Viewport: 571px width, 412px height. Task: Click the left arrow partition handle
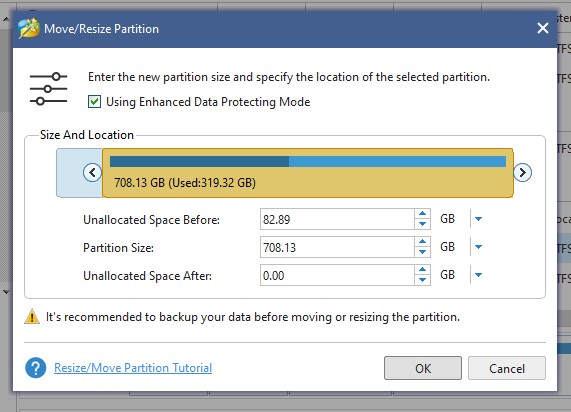pyautogui.click(x=92, y=172)
